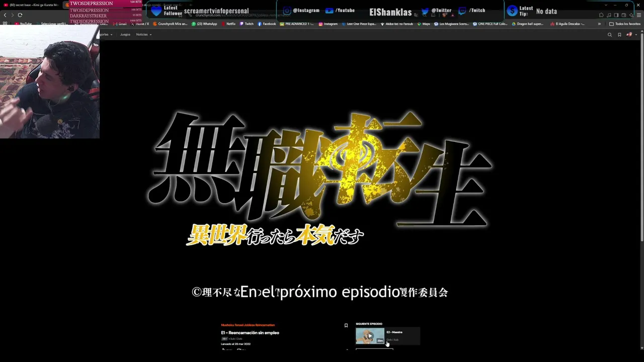Screen dimensions: 644x362
Task: Open the Juegos menu on Crunchyroll
Action: pos(125,35)
